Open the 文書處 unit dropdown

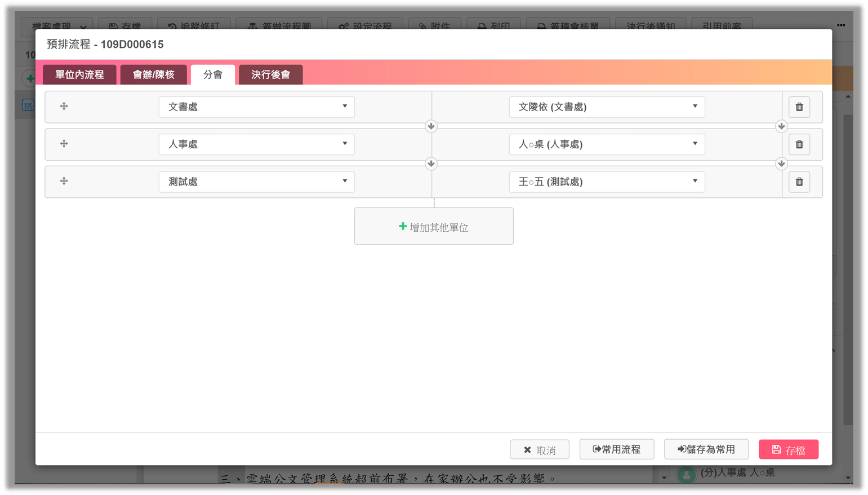click(256, 107)
